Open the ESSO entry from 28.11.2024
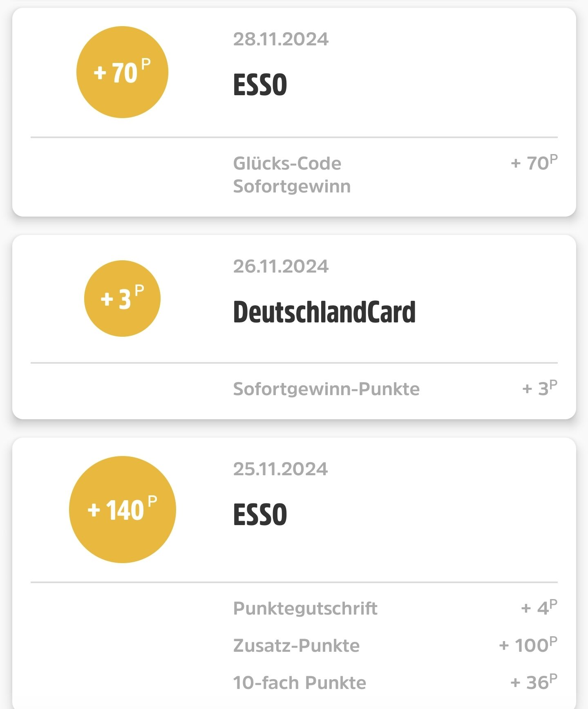This screenshot has width=588, height=709. [260, 85]
